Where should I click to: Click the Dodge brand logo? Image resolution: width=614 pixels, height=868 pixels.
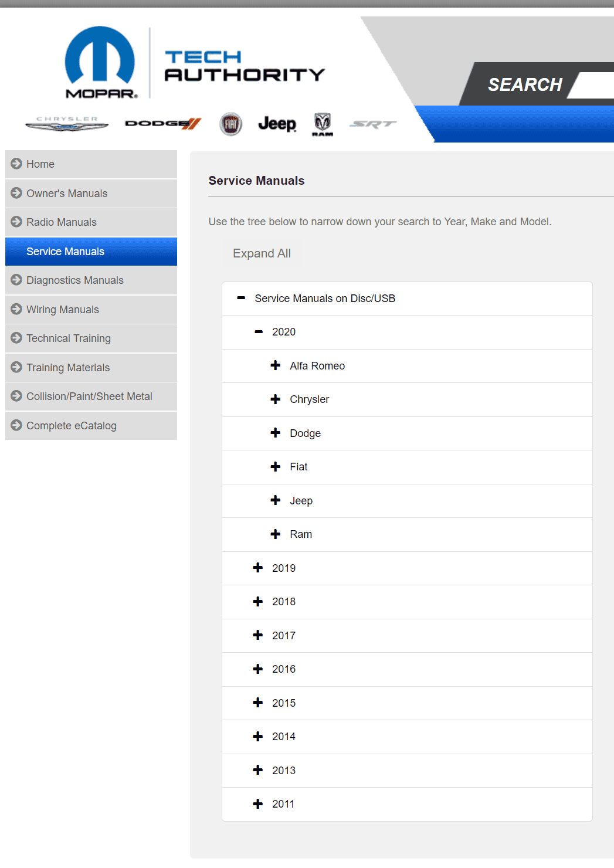click(163, 123)
